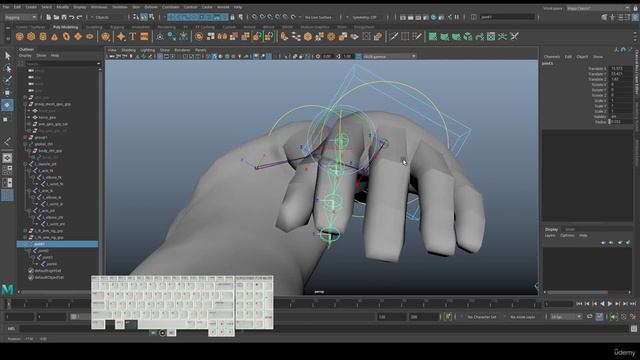Toggle MEL/Python command line label
This screenshot has height=360, width=640.
[11, 329]
